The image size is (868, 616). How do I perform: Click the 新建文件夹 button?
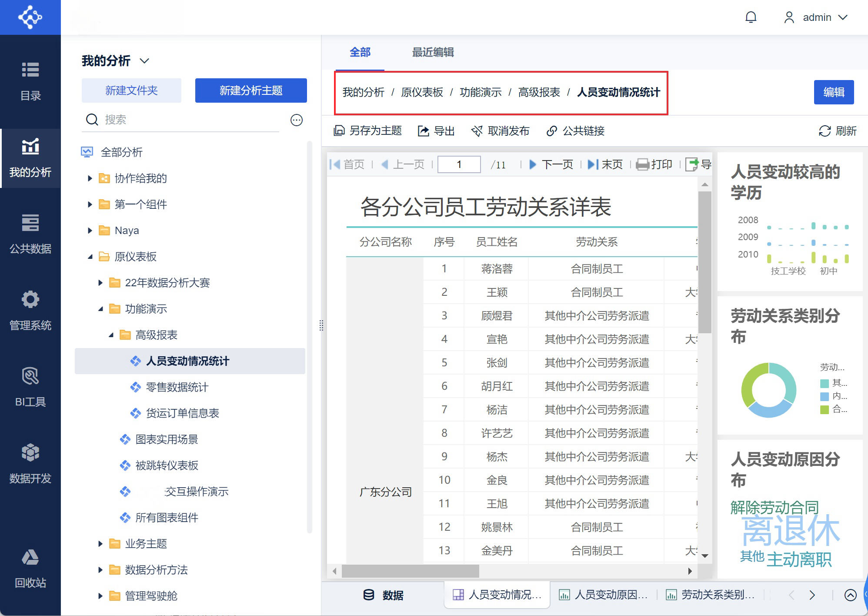click(x=131, y=90)
